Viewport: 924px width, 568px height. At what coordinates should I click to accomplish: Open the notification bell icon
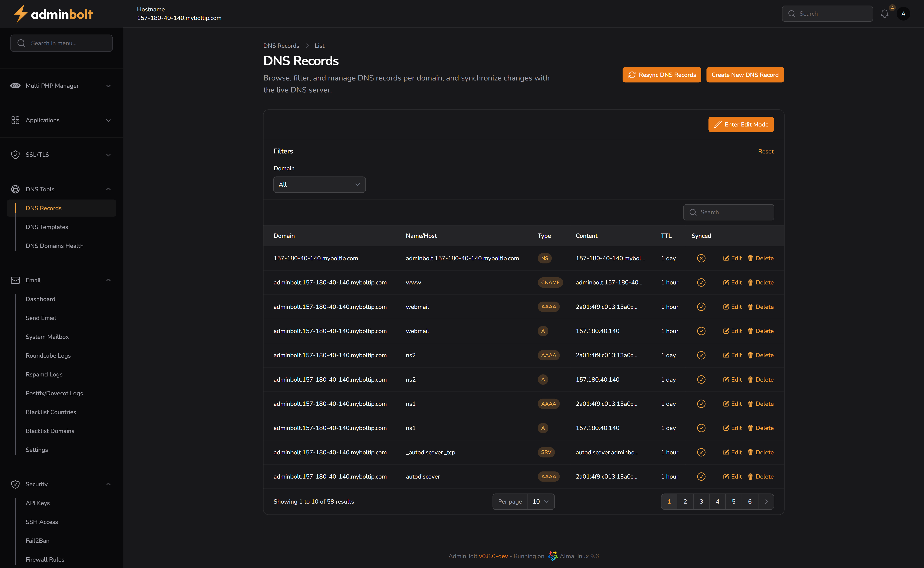tap(885, 13)
